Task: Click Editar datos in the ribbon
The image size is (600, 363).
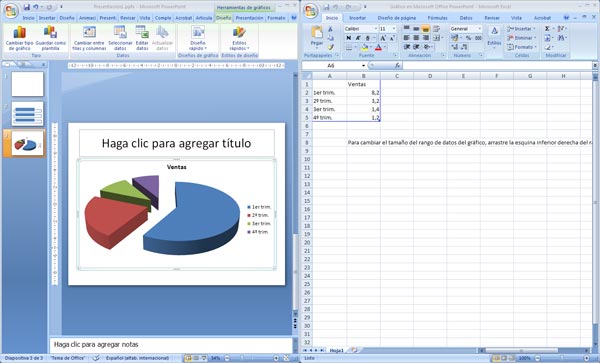Action: click(142, 38)
